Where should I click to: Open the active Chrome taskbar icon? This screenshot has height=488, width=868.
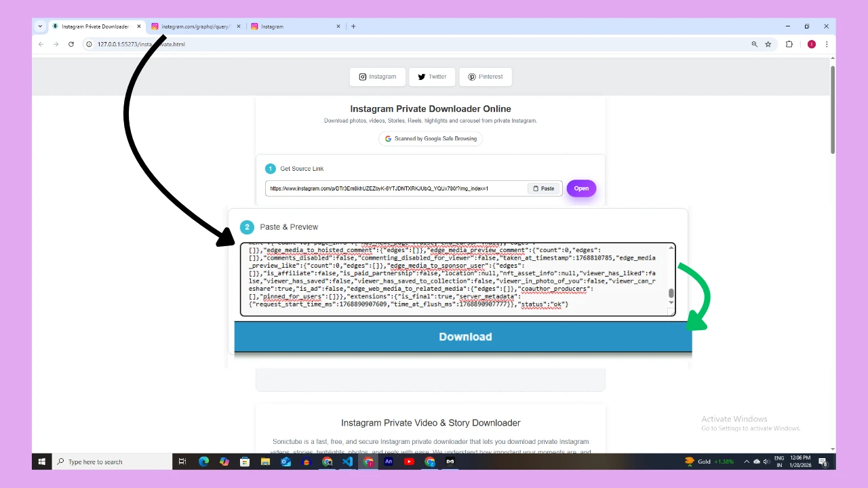[368, 462]
